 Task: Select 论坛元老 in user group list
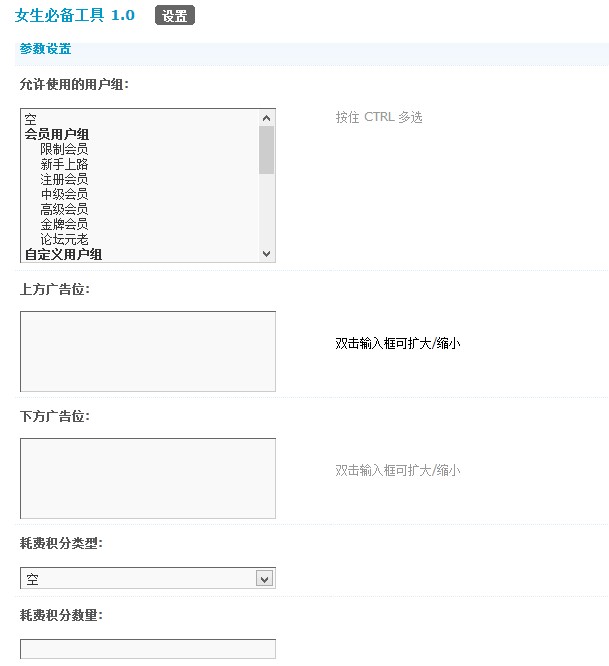[64, 239]
